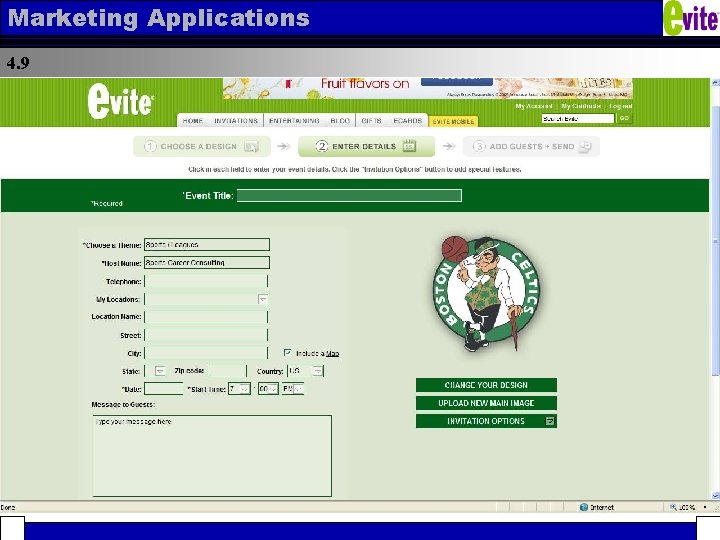This screenshot has width=720, height=540.
Task: Open the zoom level dropdown arrow in status bar
Action: click(x=705, y=507)
